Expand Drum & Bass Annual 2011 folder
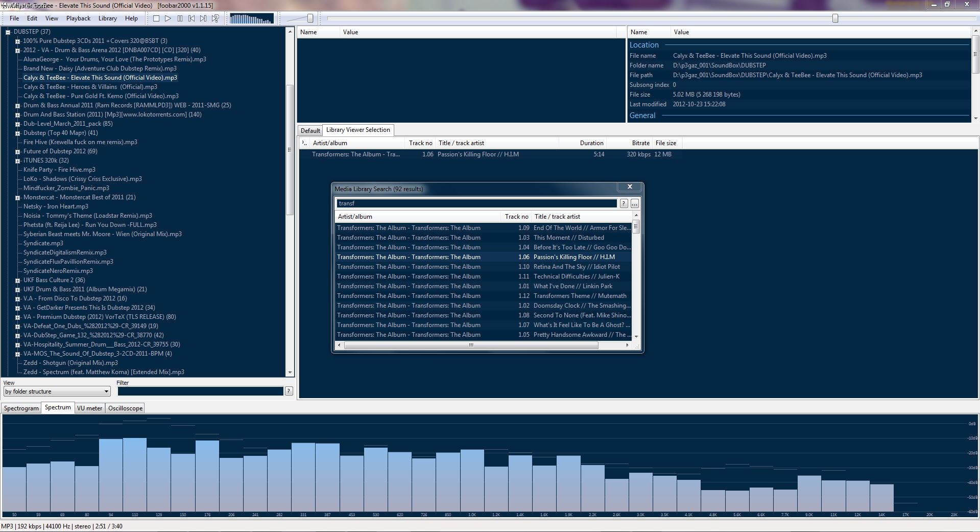This screenshot has width=980, height=532. (x=17, y=105)
